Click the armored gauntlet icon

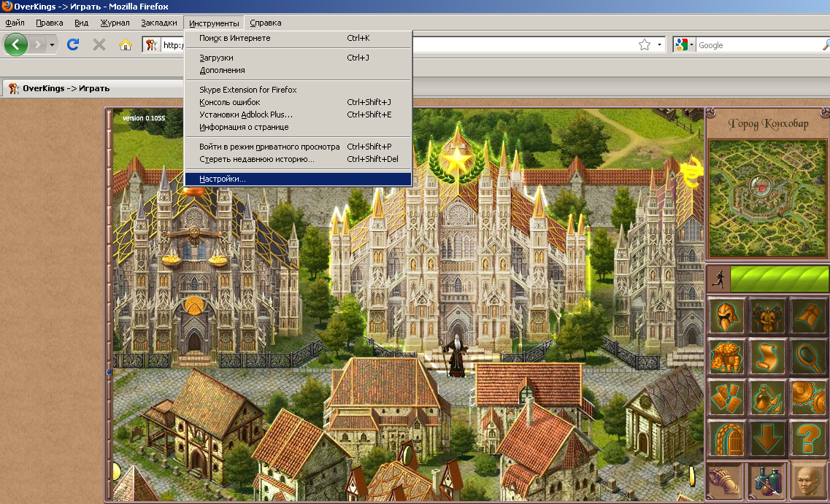pos(726,481)
